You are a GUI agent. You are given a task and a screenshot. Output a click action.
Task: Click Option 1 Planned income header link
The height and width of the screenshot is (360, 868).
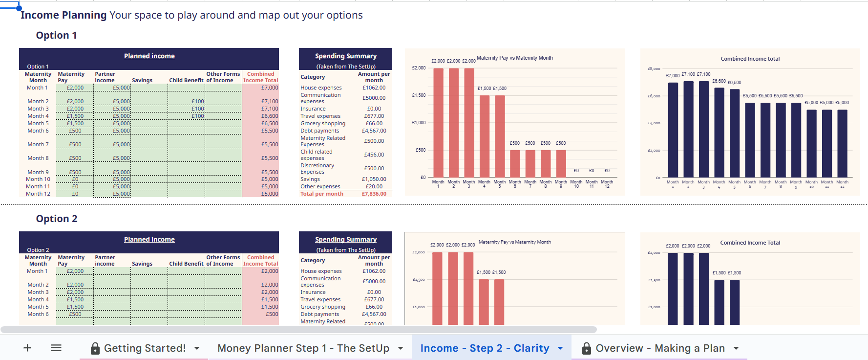[x=149, y=56]
